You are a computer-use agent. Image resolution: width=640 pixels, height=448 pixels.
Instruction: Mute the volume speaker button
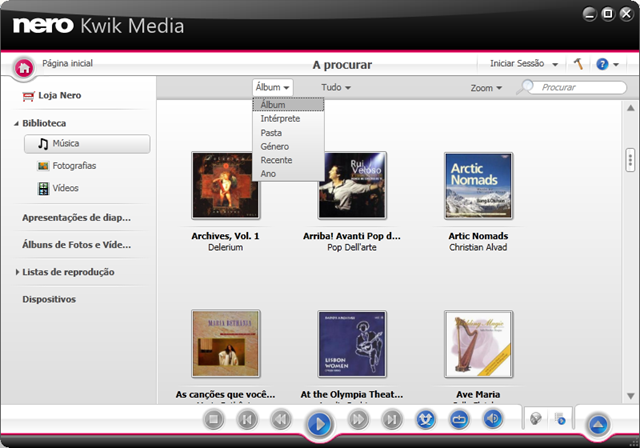click(x=493, y=420)
